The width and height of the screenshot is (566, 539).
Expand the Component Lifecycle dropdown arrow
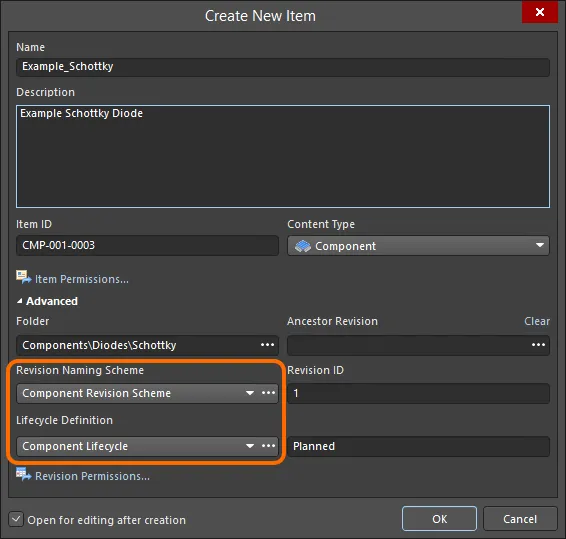pyautogui.click(x=249, y=446)
